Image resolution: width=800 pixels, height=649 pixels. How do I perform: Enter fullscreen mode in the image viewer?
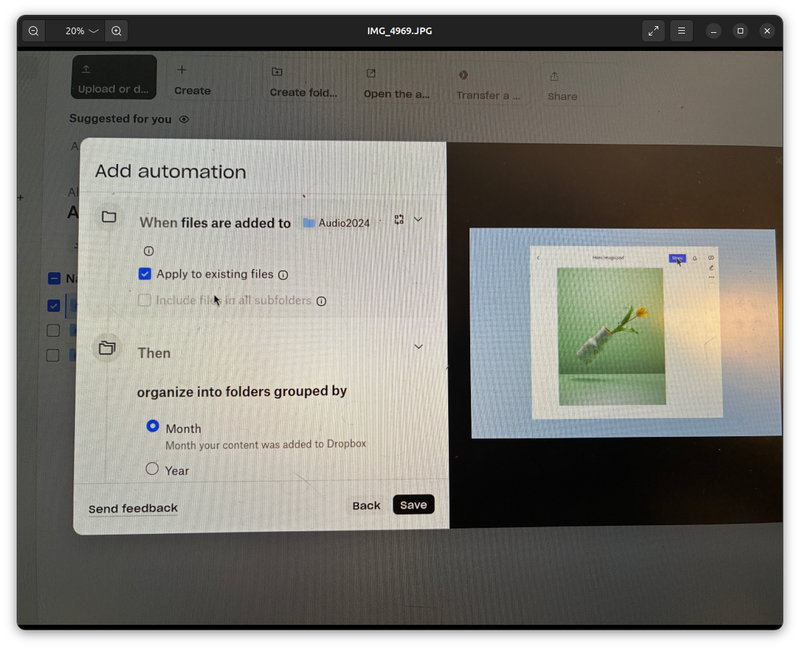(x=653, y=31)
